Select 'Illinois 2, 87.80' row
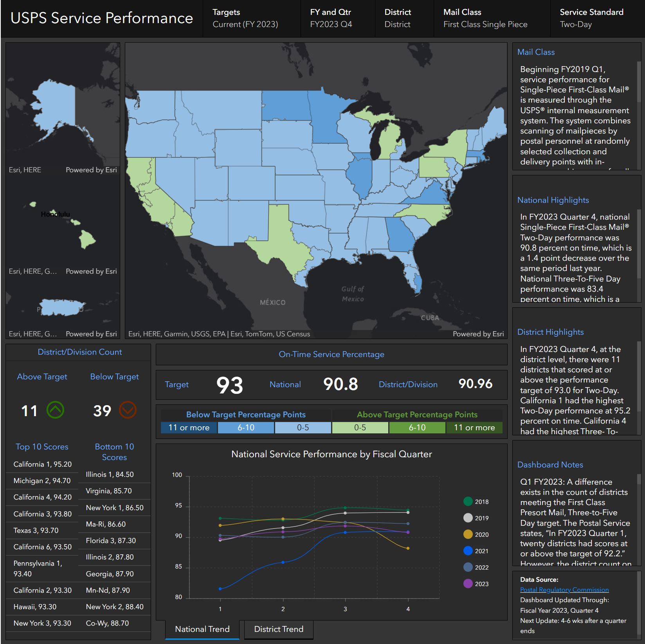 click(114, 557)
